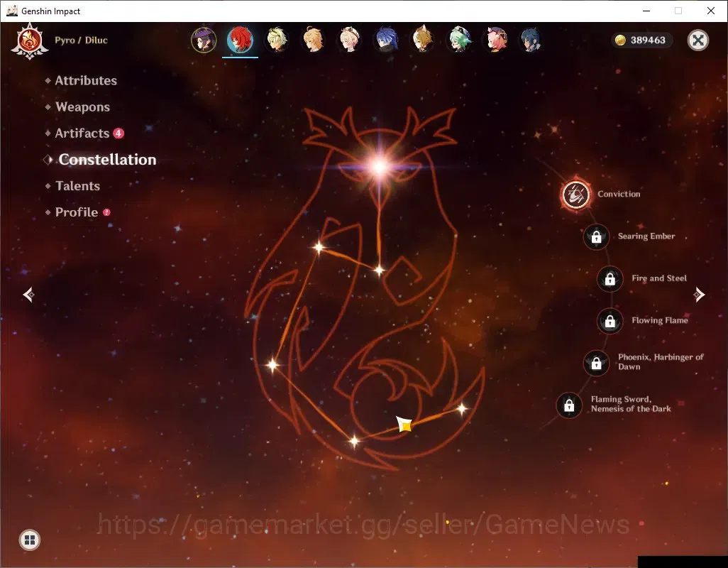Select locked Flaming Sword, Nemesis of Dark node
The height and width of the screenshot is (568, 728).
pyautogui.click(x=569, y=405)
